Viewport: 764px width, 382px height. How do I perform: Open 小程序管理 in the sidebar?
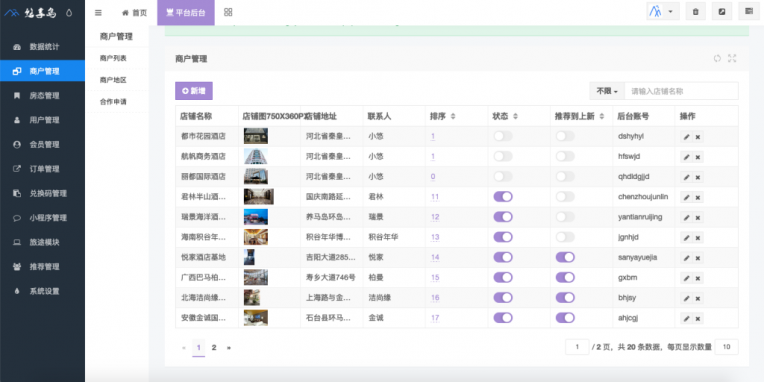[x=42, y=218]
